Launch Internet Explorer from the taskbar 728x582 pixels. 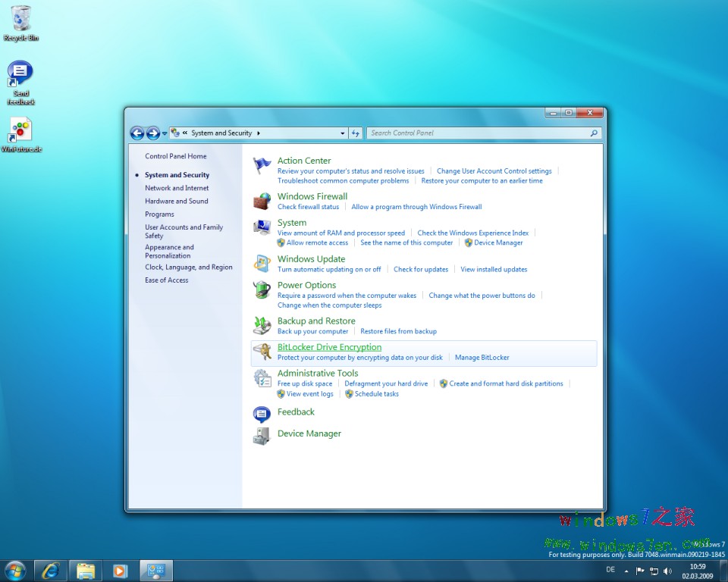pos(51,570)
